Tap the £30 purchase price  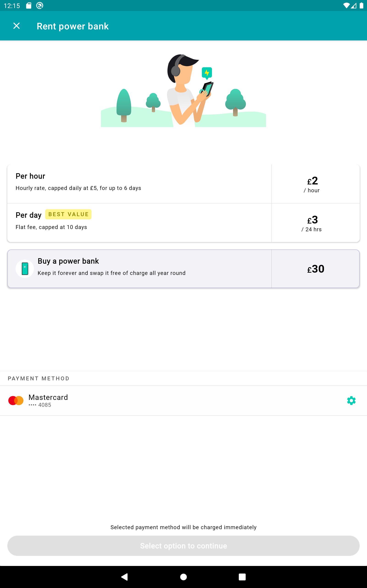315,269
